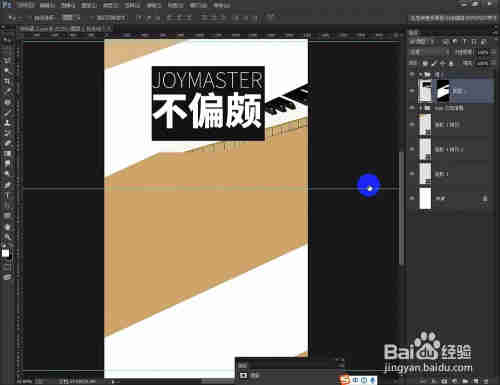Image resolution: width=500 pixels, height=385 pixels.
Task: Select the Eraser tool
Action: (7, 143)
